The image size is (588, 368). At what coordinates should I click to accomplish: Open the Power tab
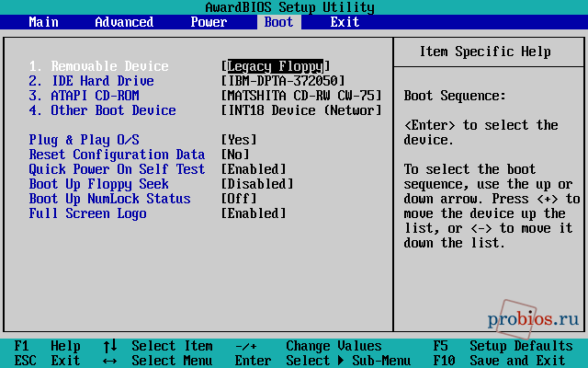point(209,22)
